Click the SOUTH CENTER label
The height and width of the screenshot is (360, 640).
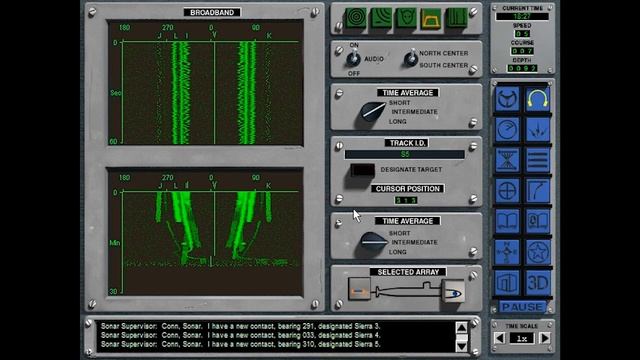coord(444,65)
